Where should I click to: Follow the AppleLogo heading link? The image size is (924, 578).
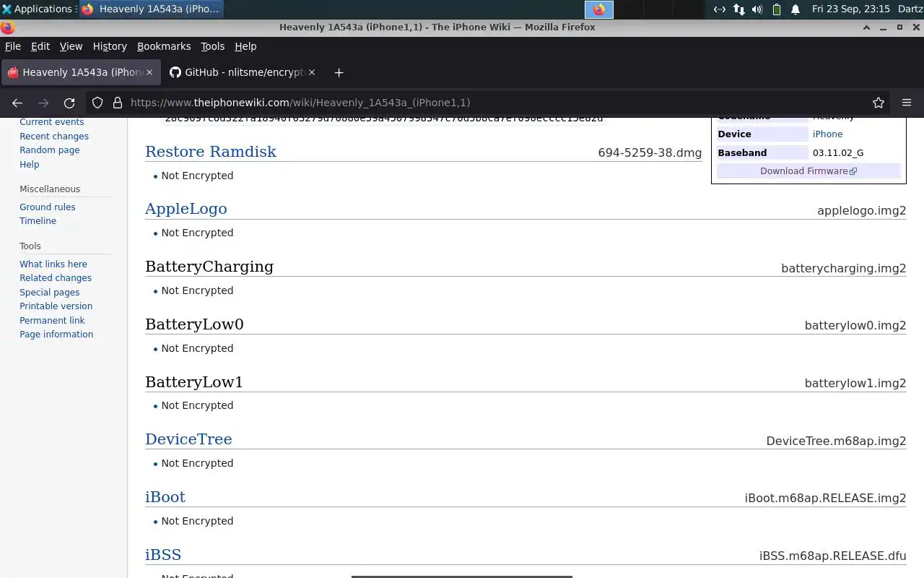point(186,209)
